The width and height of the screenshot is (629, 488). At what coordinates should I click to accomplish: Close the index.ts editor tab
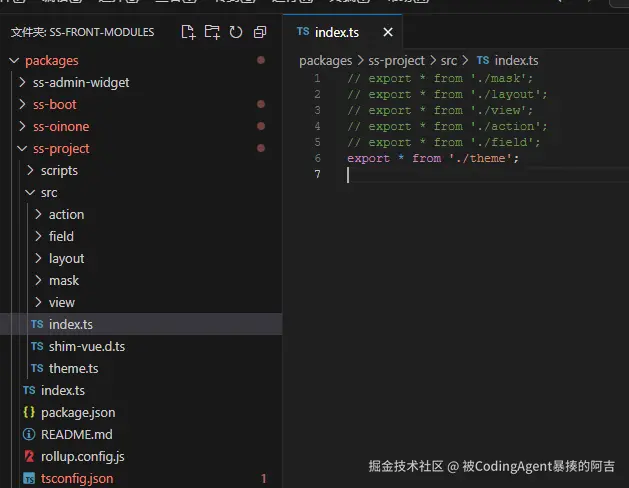(x=388, y=32)
